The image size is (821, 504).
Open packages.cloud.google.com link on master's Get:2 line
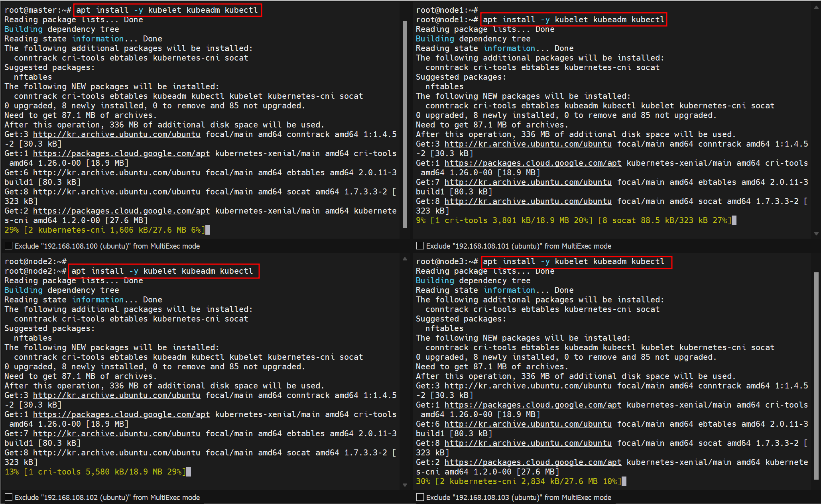click(121, 211)
